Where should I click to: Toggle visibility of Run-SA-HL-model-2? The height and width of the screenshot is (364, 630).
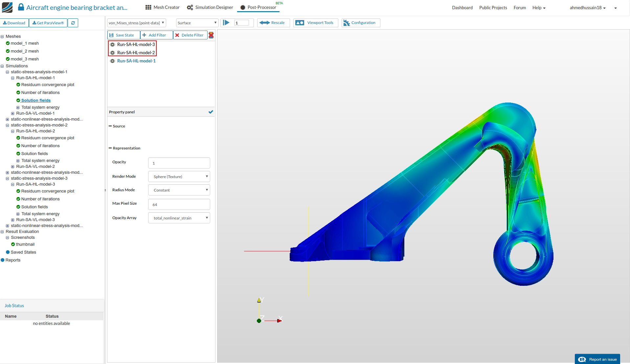(112, 53)
